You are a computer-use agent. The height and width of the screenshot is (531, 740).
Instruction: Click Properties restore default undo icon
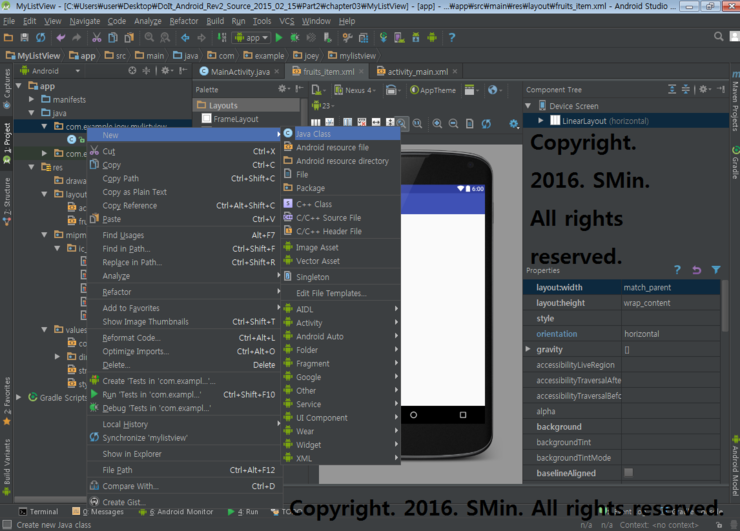[x=697, y=270]
